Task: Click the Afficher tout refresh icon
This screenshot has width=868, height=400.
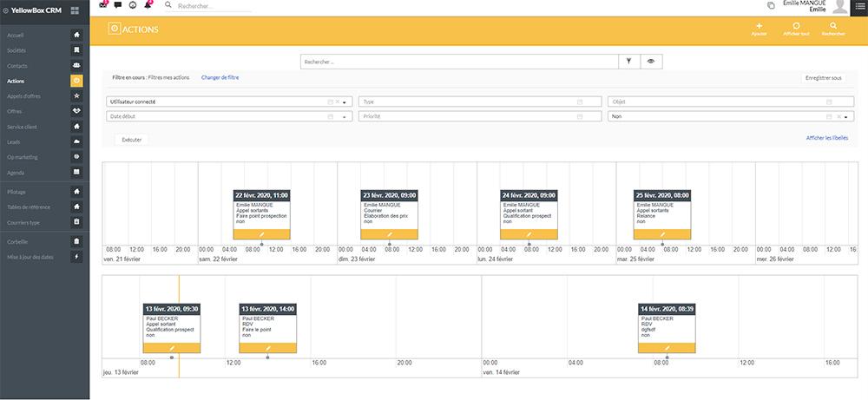Action: (796, 26)
